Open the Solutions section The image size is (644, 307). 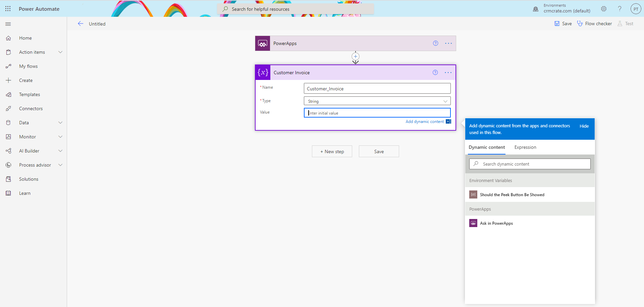[x=28, y=179]
